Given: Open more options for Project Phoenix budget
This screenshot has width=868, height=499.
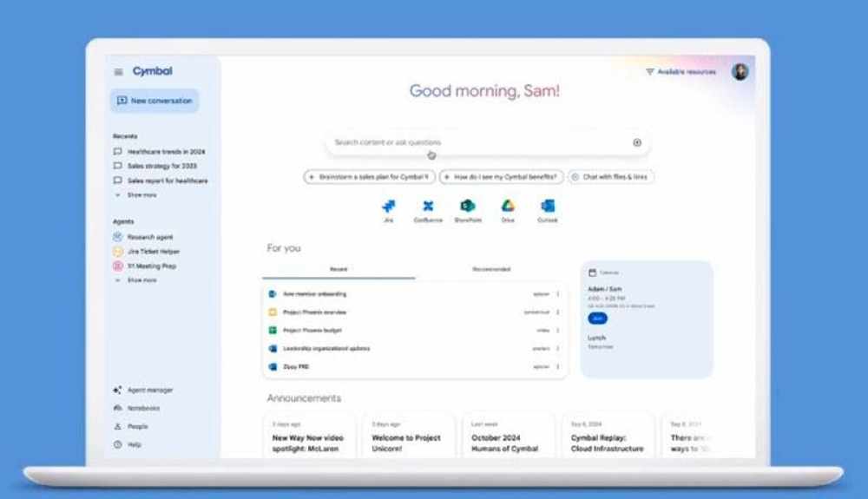Looking at the screenshot, I should click(x=558, y=331).
